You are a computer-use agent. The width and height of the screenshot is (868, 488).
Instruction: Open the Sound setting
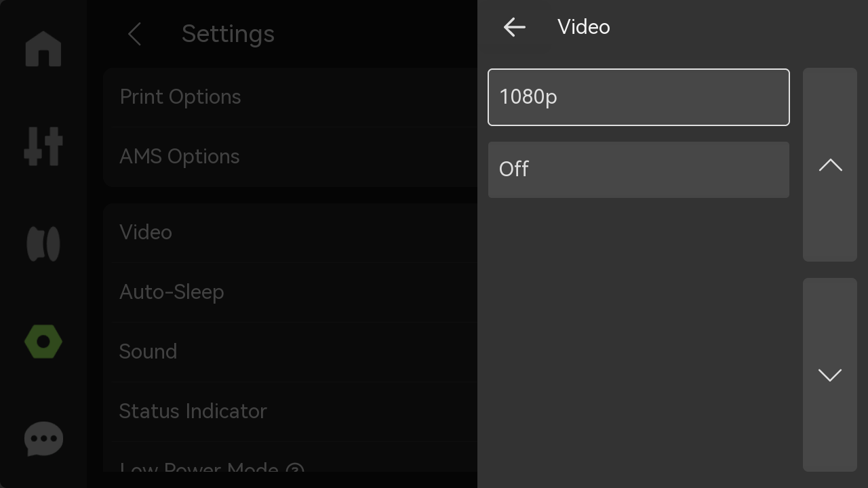pyautogui.click(x=290, y=352)
